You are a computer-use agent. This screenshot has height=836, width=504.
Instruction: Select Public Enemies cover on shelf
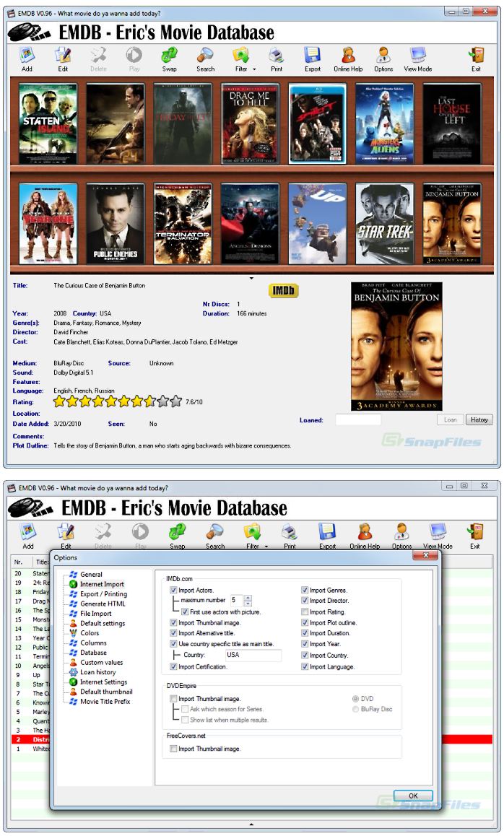116,223
